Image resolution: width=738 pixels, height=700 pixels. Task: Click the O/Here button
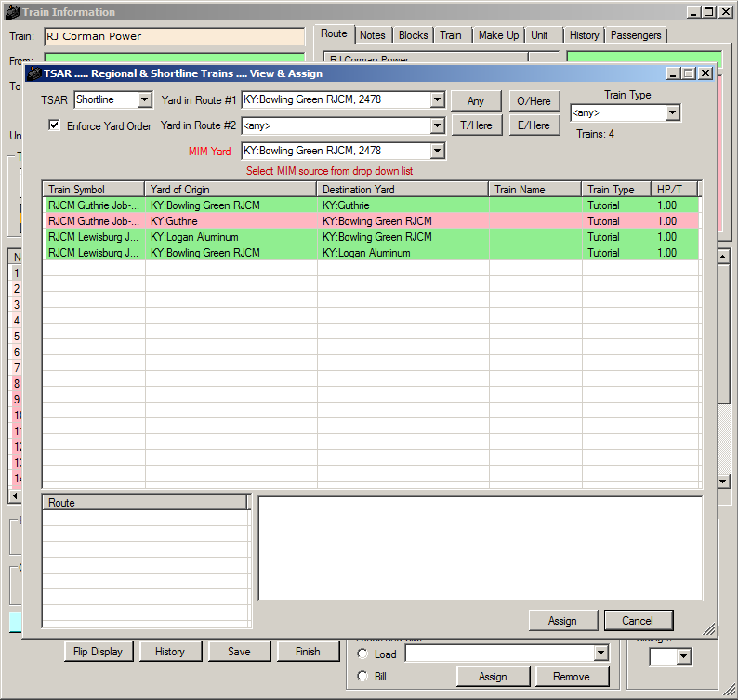[534, 100]
